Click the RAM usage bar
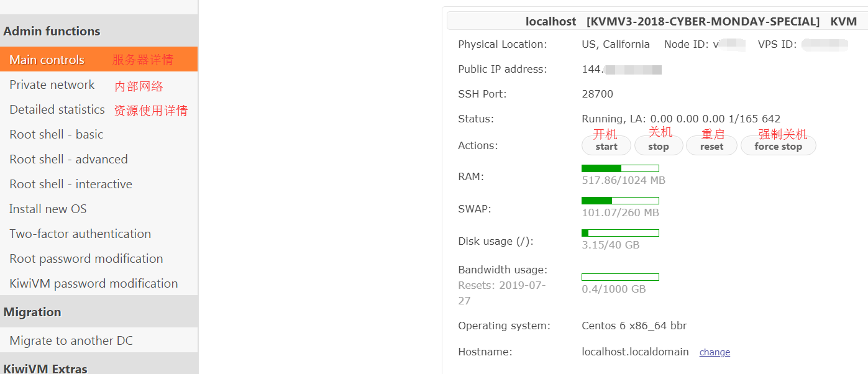868x374 pixels. [620, 168]
